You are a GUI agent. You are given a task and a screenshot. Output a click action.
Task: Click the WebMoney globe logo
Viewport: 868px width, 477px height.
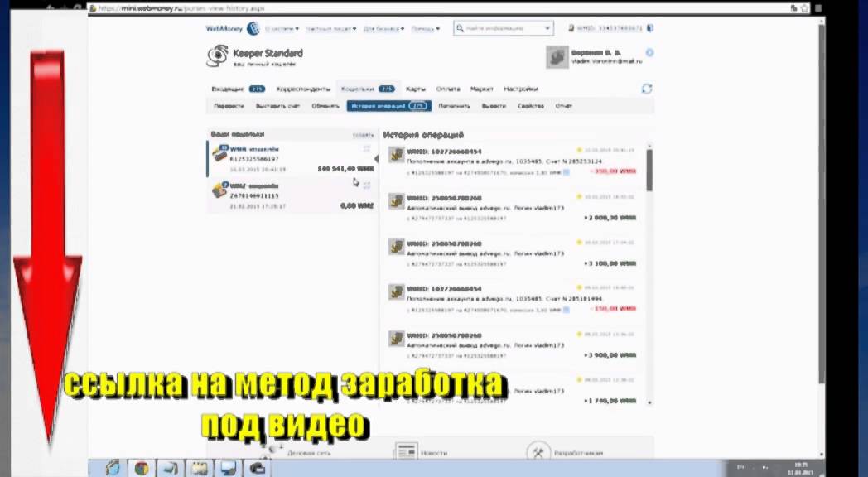click(253, 28)
